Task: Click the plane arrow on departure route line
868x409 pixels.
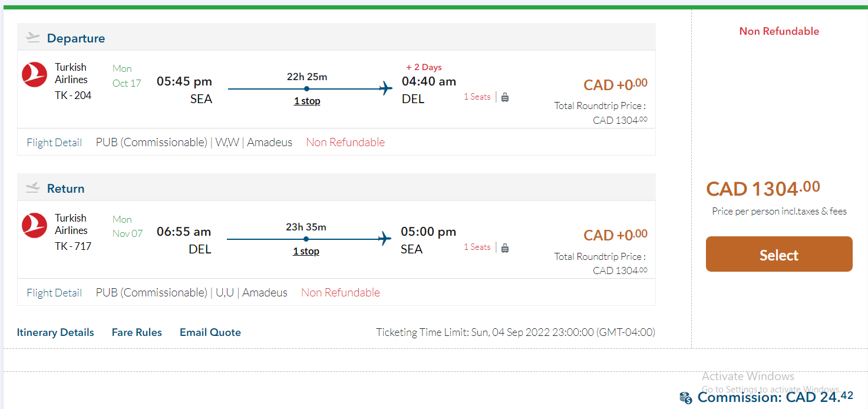Action: point(386,89)
